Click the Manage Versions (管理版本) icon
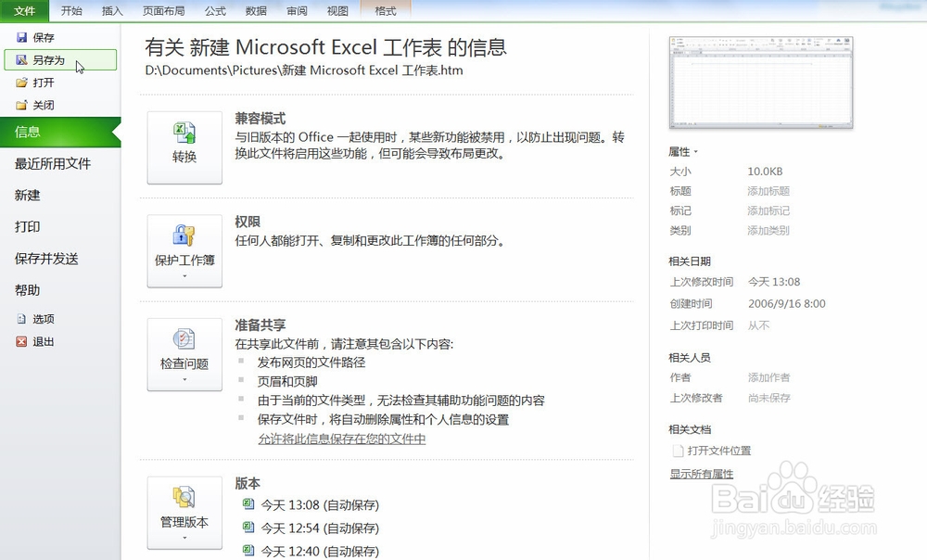Screen dimensions: 927x560 (184, 497)
